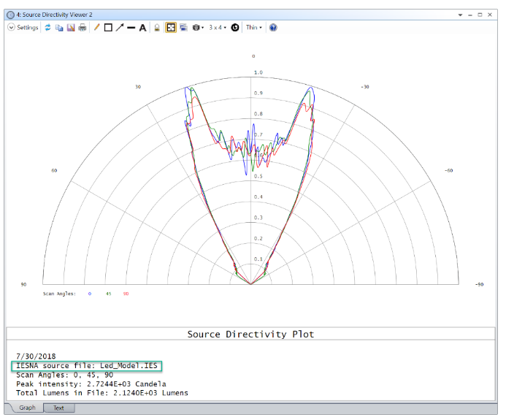Viewport: 506px width, 420px height.
Task: Toggle the highlighted active-overlay button
Action: (x=170, y=28)
